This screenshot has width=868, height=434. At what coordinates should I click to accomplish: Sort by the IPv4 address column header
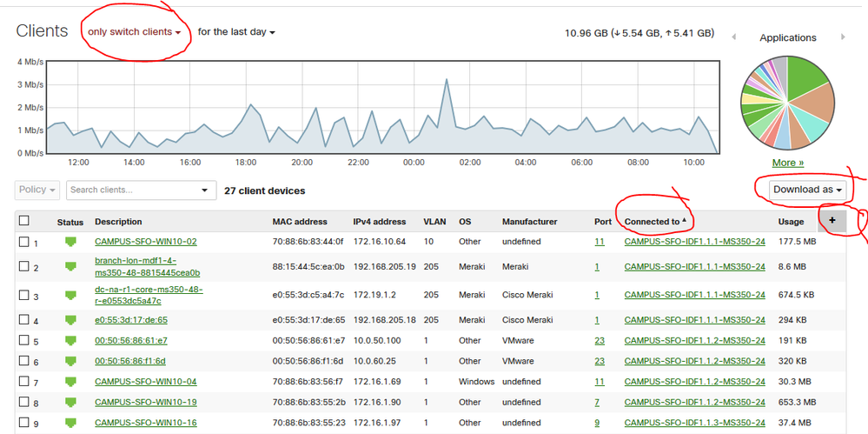(x=379, y=222)
